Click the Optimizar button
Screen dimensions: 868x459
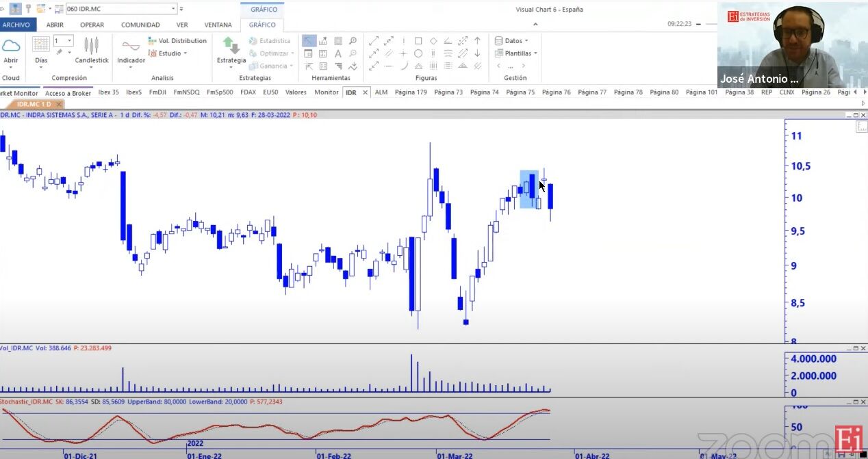[x=271, y=53]
